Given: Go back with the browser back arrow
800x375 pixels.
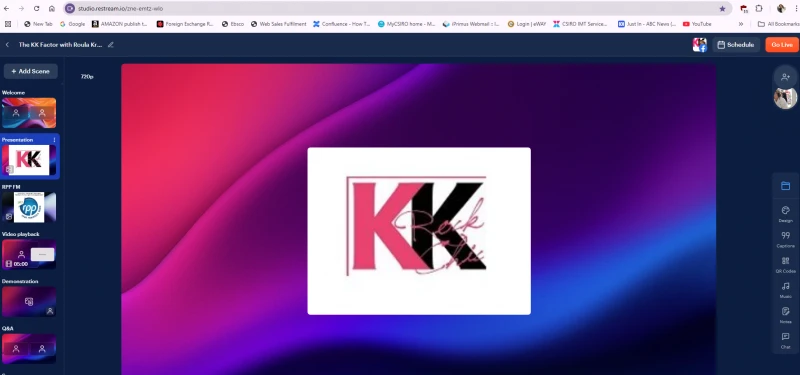Looking at the screenshot, I should click(x=6, y=9).
